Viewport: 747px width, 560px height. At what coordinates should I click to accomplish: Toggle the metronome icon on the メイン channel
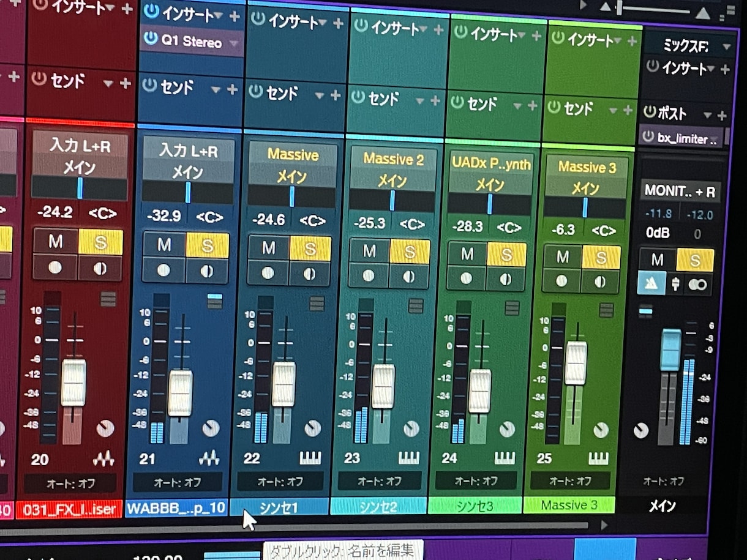point(651,284)
